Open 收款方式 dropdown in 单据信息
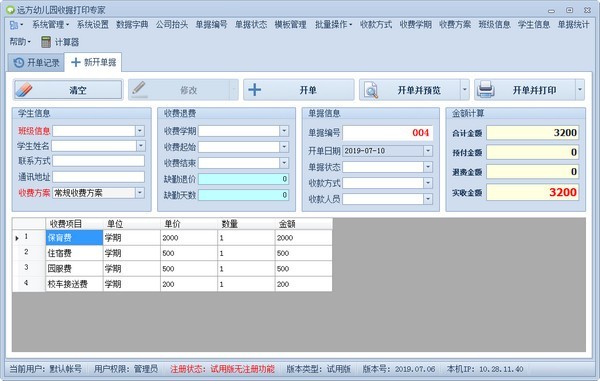The height and width of the screenshot is (381, 600). [x=428, y=183]
